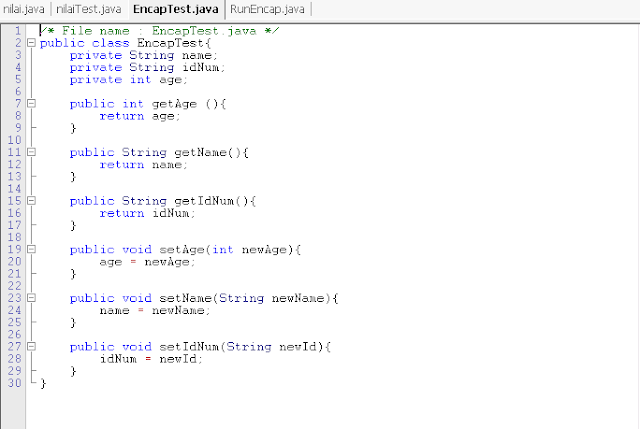The width and height of the screenshot is (640, 429).
Task: Collapse the setIdNum method fold
Action: click(x=31, y=347)
